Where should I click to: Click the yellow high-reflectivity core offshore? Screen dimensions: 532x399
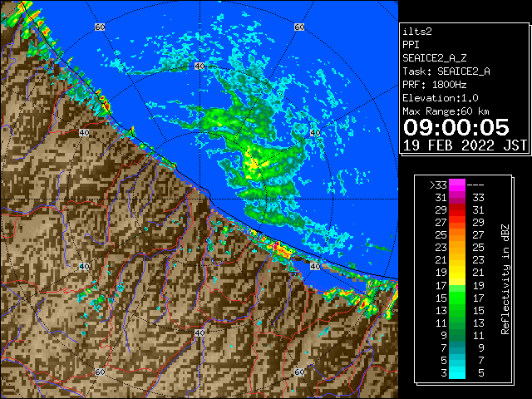(254, 163)
